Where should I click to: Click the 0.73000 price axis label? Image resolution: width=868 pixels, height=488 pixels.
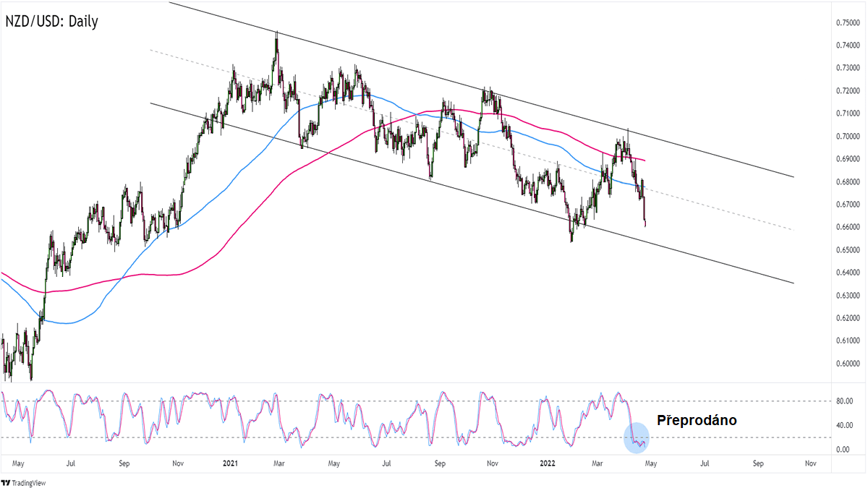[848, 68]
